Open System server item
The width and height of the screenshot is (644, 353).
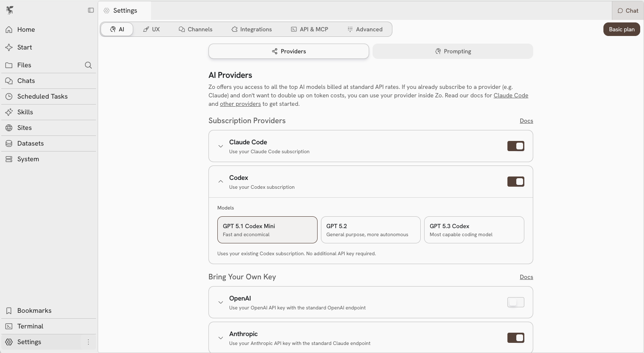(49, 159)
